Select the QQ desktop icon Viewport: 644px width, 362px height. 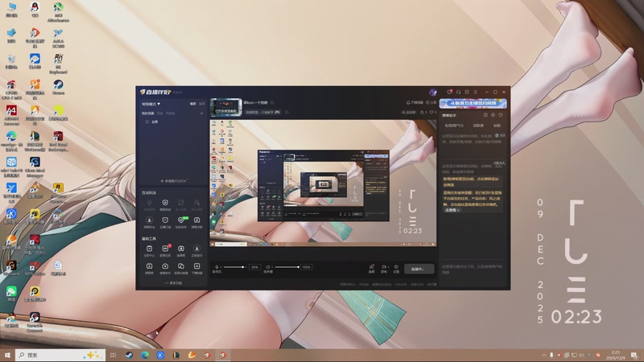pos(35,10)
